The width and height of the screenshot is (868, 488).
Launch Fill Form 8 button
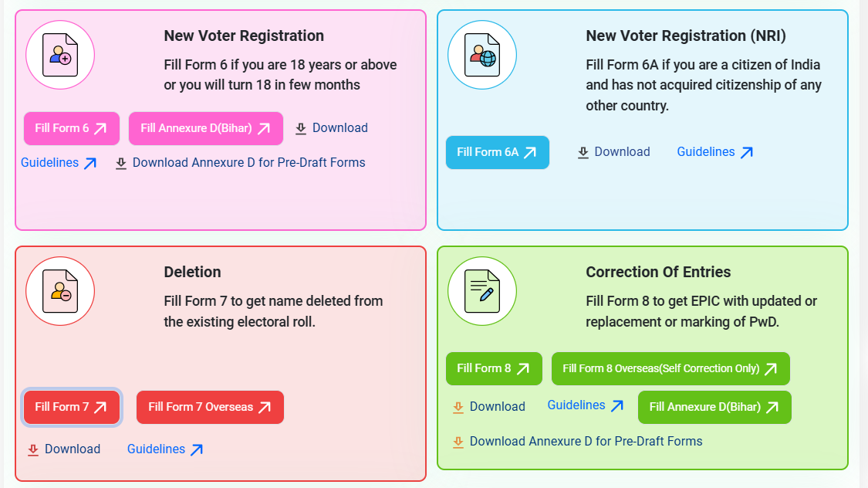[493, 368]
